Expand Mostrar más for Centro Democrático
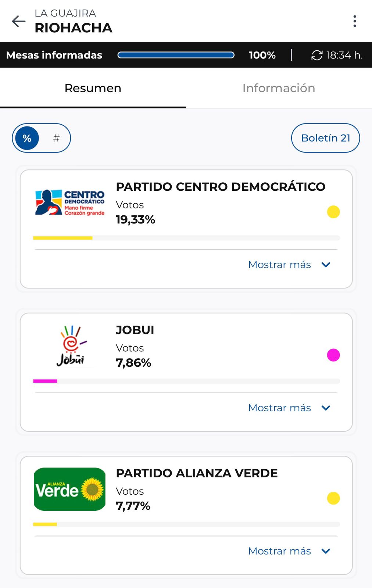 pos(289,265)
